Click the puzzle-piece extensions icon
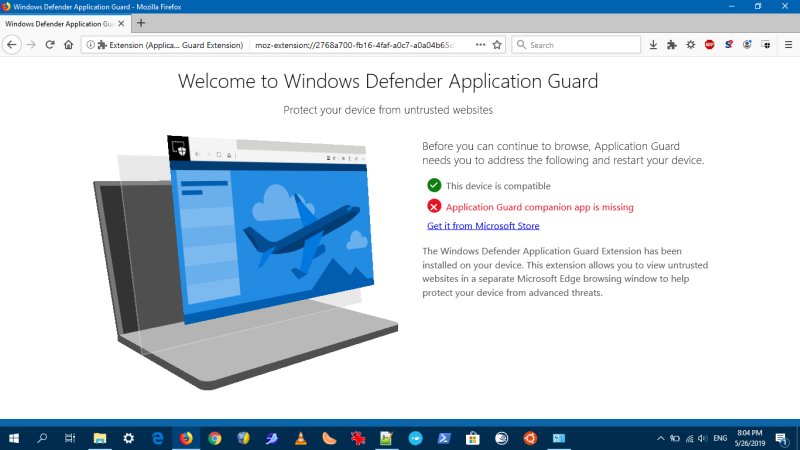This screenshot has height=450, width=800. click(672, 45)
